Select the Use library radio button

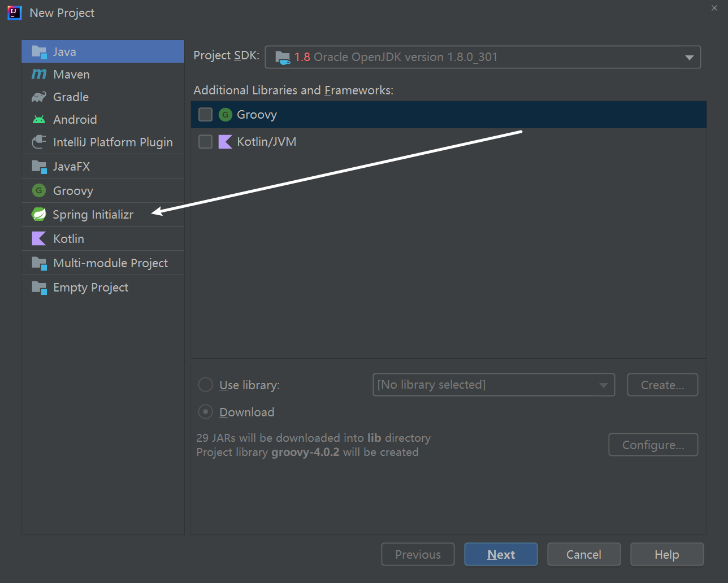coord(206,385)
